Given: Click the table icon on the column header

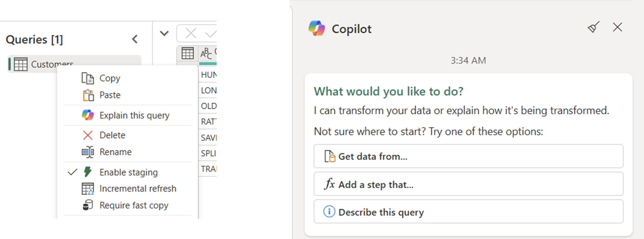Looking at the screenshot, I should point(187,53).
